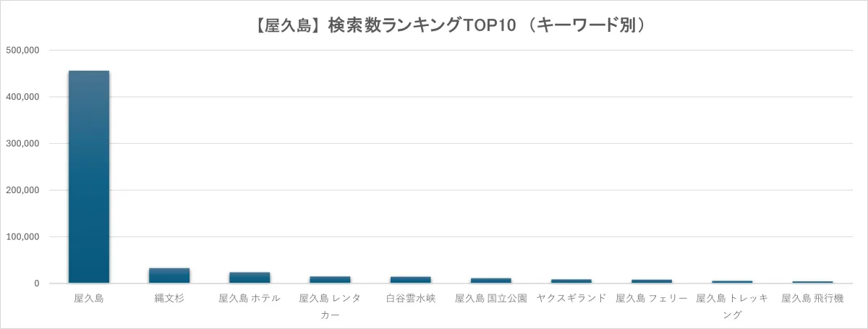Select the 200,000 axis value

tap(25, 190)
